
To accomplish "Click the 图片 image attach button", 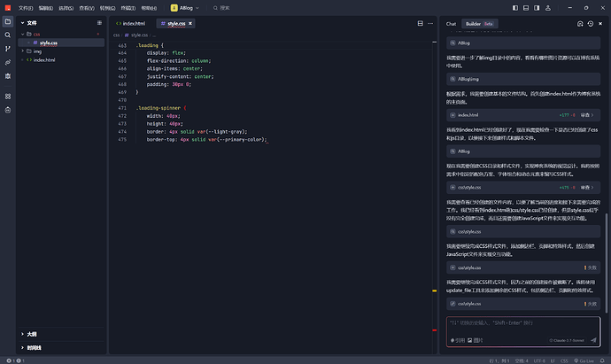I will pos(475,340).
